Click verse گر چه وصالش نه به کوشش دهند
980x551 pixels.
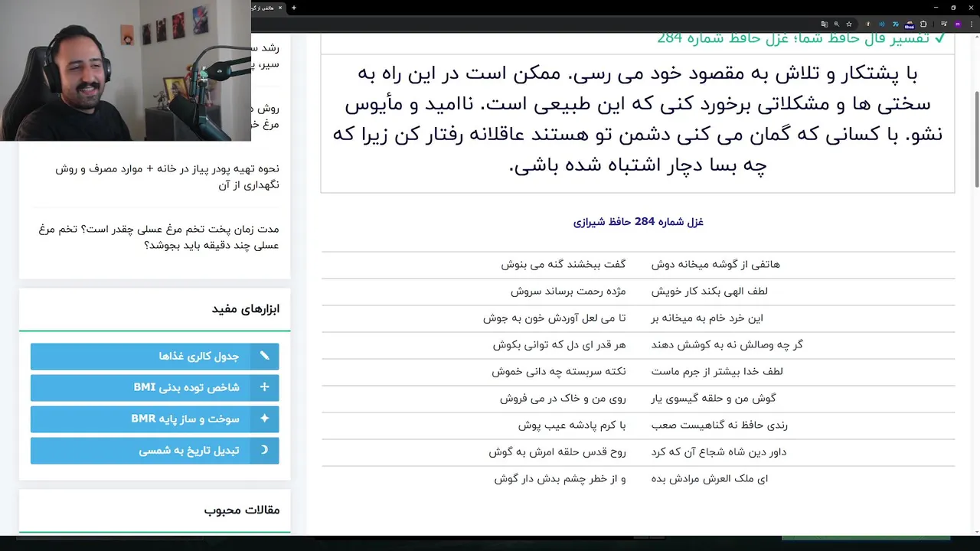coord(727,344)
